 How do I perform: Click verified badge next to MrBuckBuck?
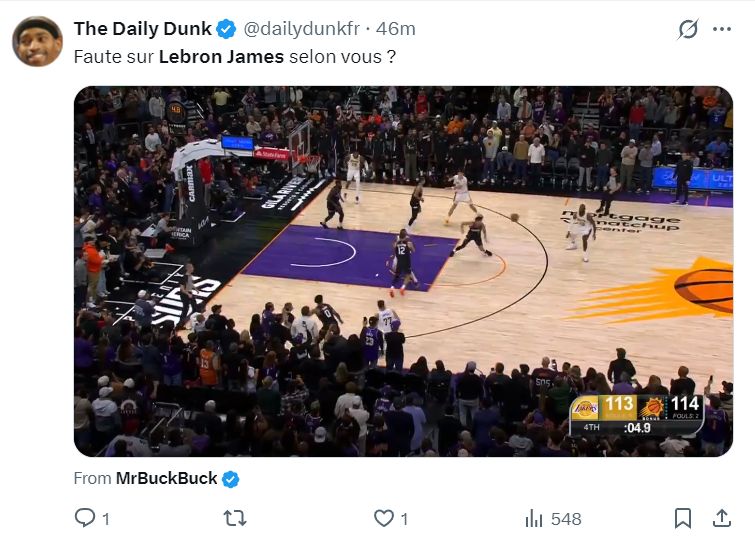(x=231, y=479)
